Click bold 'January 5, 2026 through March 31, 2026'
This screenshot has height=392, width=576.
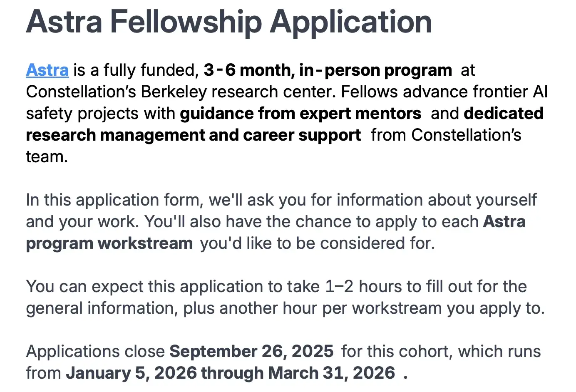click(230, 373)
